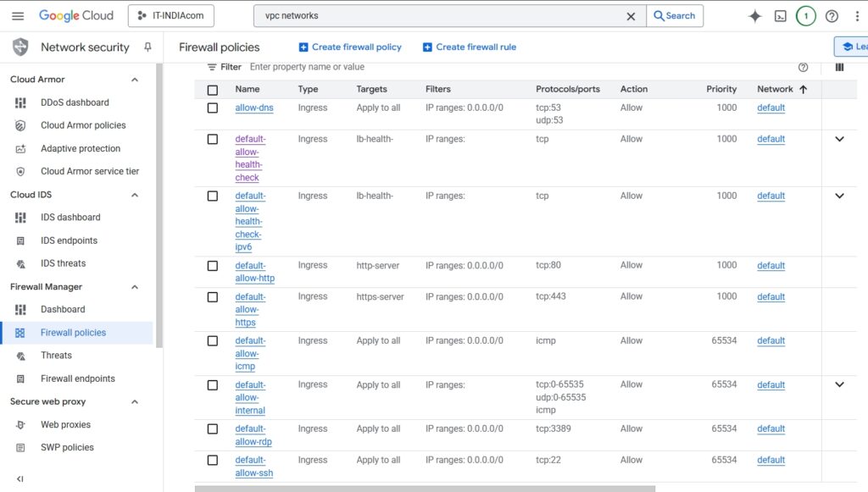This screenshot has height=492, width=868.
Task: Check the default-allow-rdp rule checkbox
Action: (x=213, y=429)
